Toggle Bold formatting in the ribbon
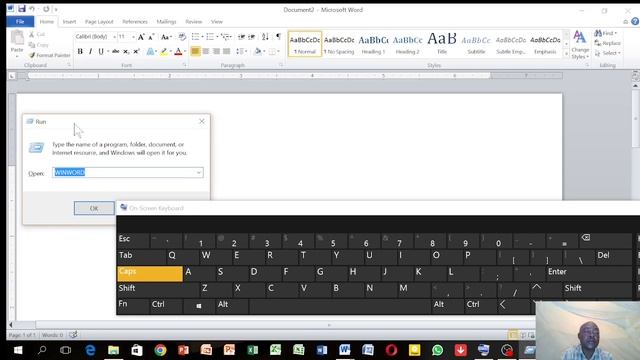 tap(80, 51)
